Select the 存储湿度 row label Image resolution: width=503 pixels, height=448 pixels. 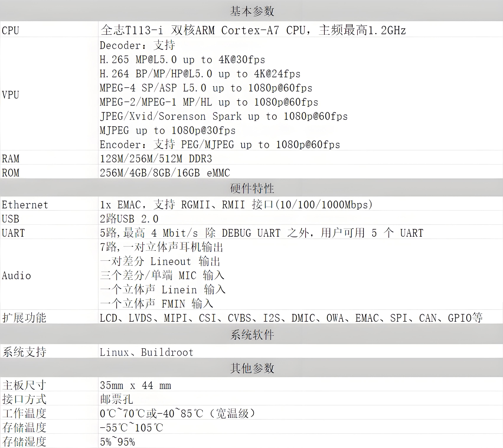[x=24, y=442]
